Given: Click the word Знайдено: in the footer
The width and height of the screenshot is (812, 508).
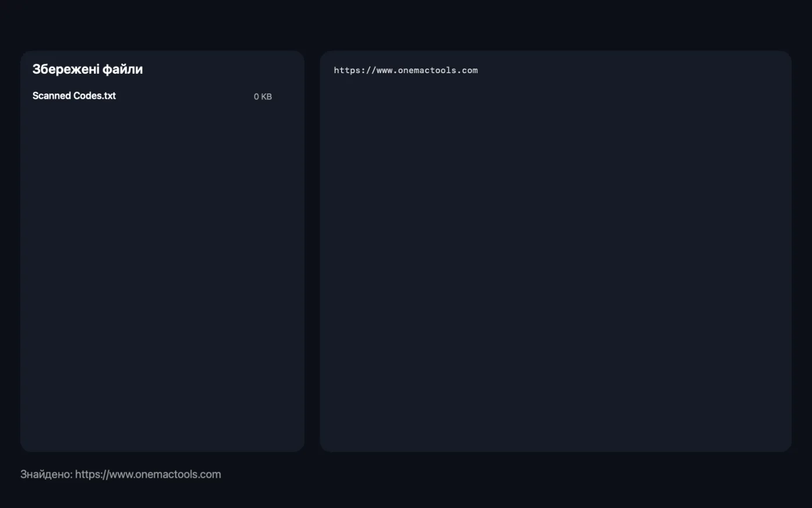Looking at the screenshot, I should 46,474.
